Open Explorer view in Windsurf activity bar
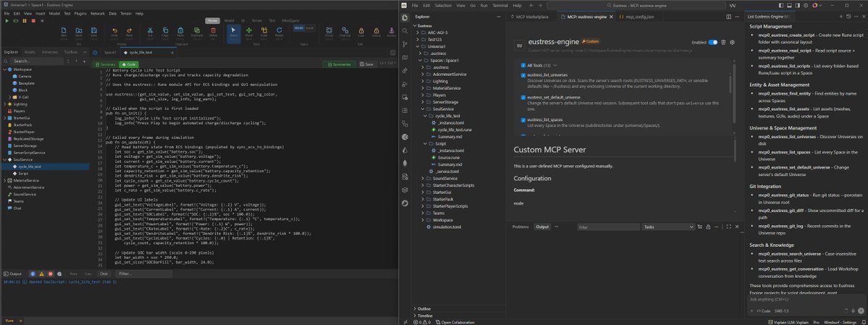 click(405, 17)
